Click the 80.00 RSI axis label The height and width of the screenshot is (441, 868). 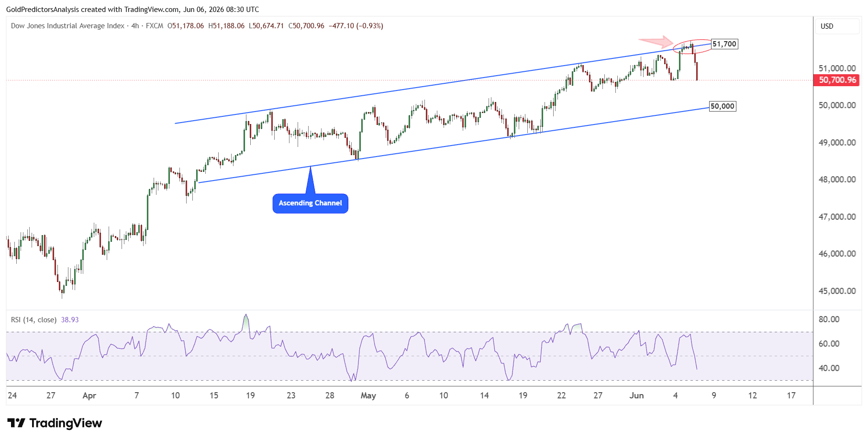[829, 319]
